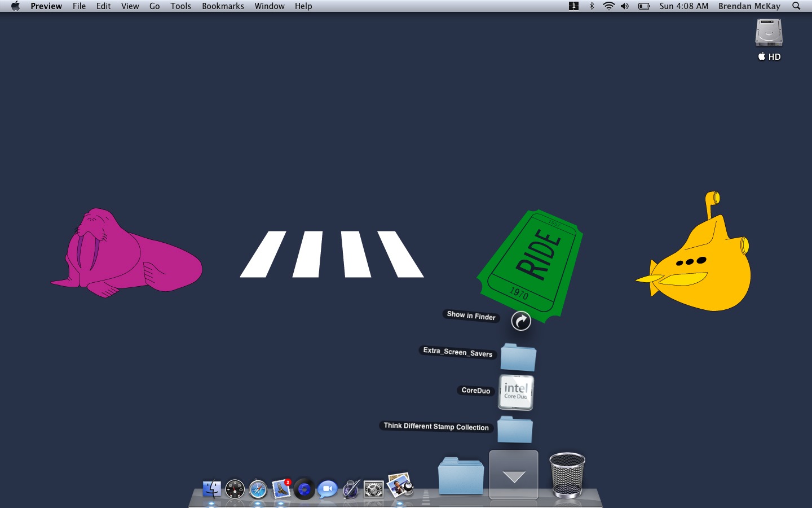Open the Tools menu
Viewport: 812px width, 508px height.
click(180, 6)
